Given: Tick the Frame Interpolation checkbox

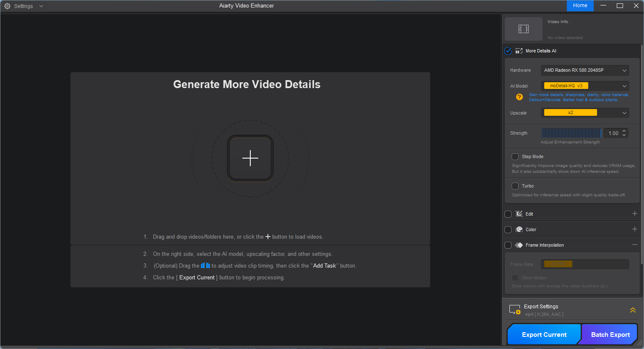Looking at the screenshot, I should [508, 245].
